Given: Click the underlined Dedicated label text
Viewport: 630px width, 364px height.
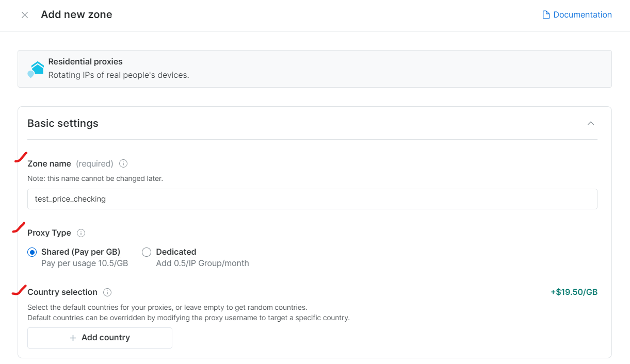Looking at the screenshot, I should tap(176, 252).
